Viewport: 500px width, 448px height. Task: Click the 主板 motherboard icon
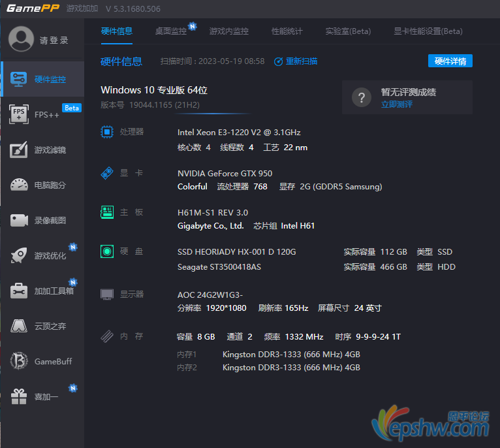[x=107, y=212]
